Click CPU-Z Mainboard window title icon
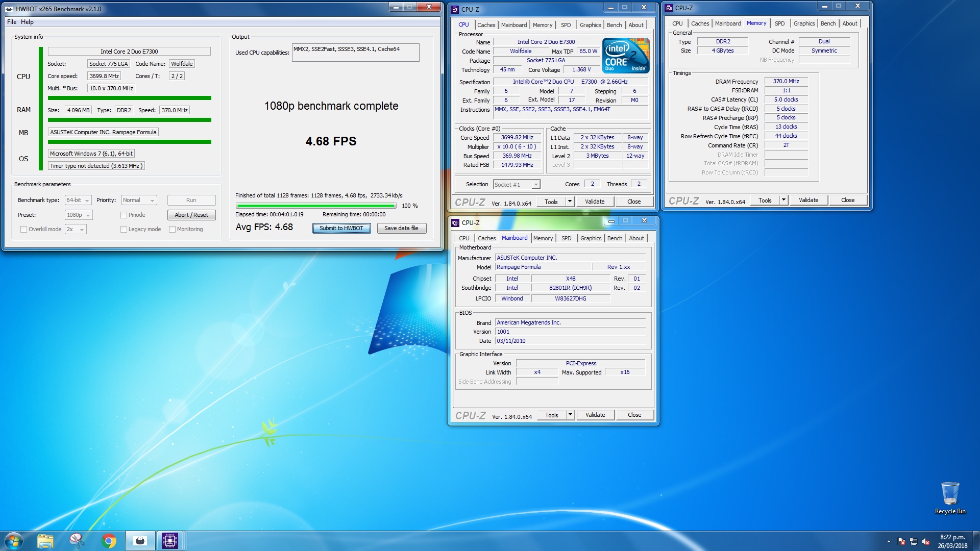 coord(455,222)
